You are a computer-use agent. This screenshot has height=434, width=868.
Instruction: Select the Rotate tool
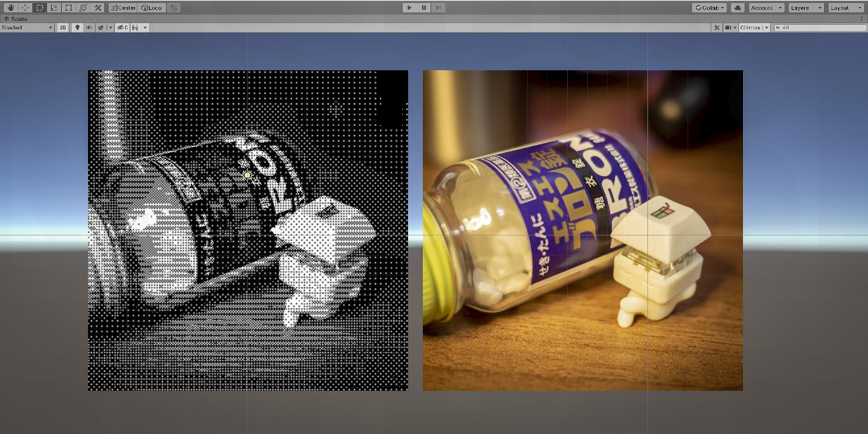(x=39, y=8)
